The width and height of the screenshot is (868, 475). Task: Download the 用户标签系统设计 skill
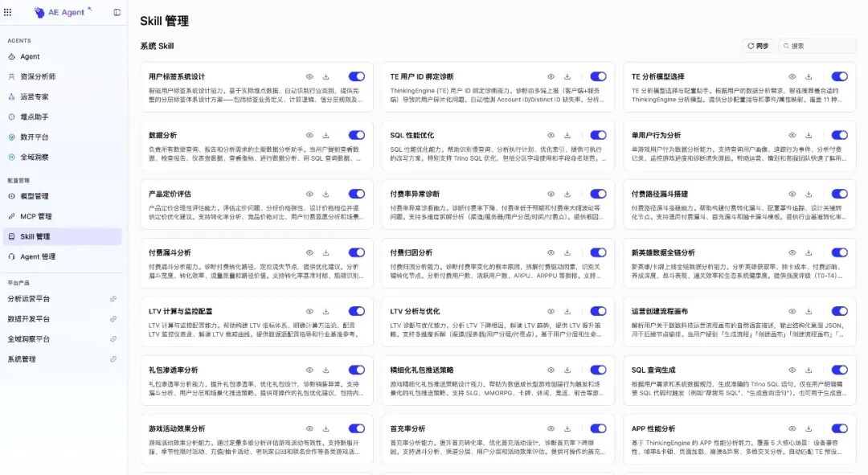pos(326,76)
